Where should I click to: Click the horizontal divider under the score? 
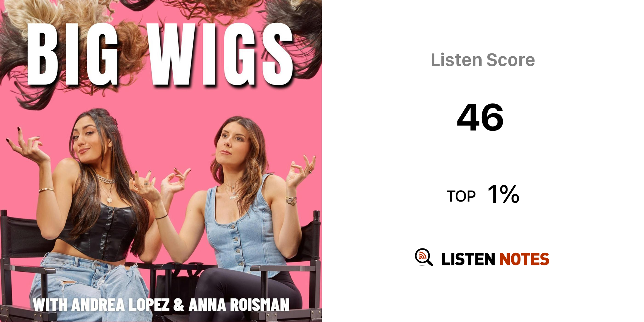click(x=483, y=161)
